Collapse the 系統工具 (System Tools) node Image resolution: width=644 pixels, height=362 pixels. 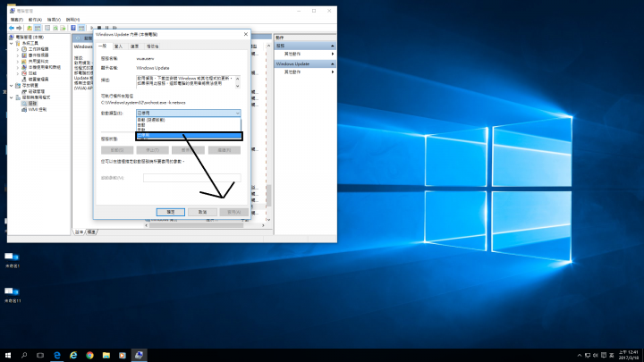click(x=12, y=43)
